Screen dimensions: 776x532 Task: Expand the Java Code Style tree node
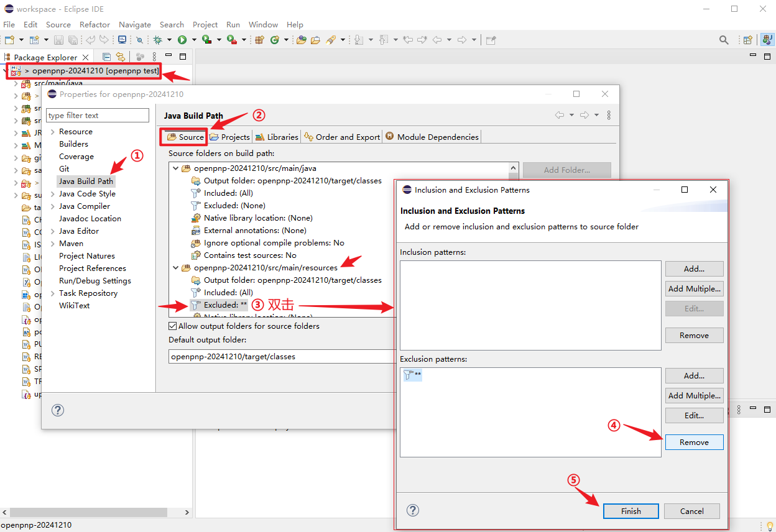pyautogui.click(x=53, y=194)
